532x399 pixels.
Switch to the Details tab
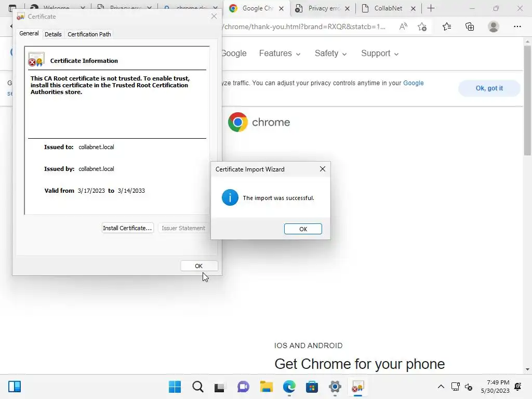coord(53,34)
